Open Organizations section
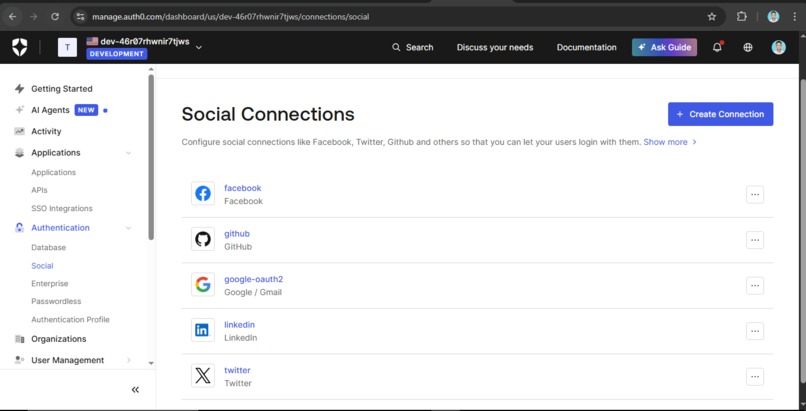The image size is (806, 411). point(59,339)
